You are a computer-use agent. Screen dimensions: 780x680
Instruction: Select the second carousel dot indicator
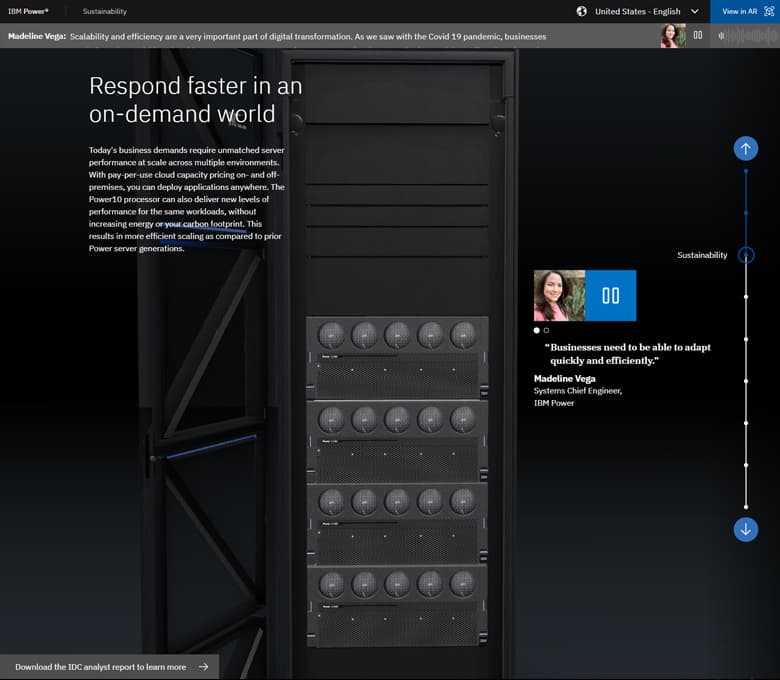click(546, 330)
